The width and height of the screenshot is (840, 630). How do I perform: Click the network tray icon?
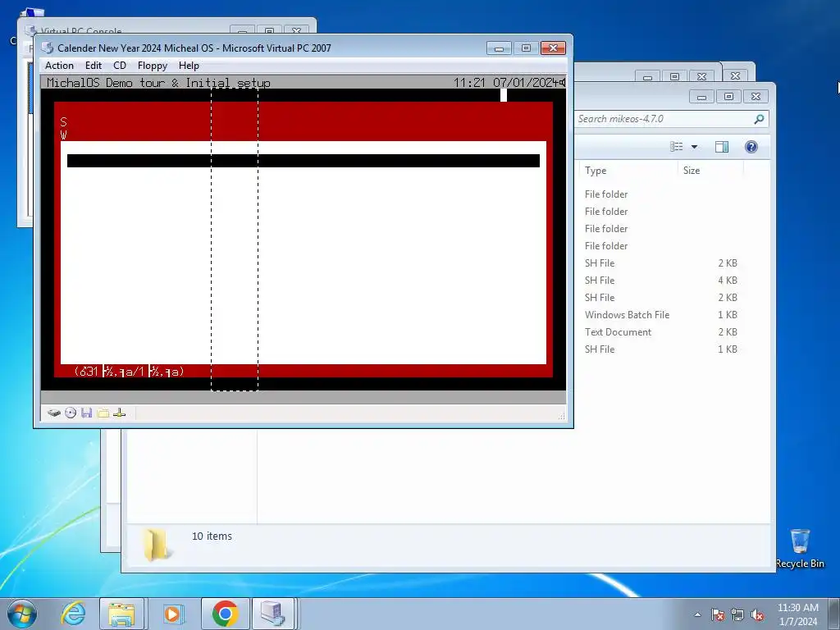coord(737,614)
